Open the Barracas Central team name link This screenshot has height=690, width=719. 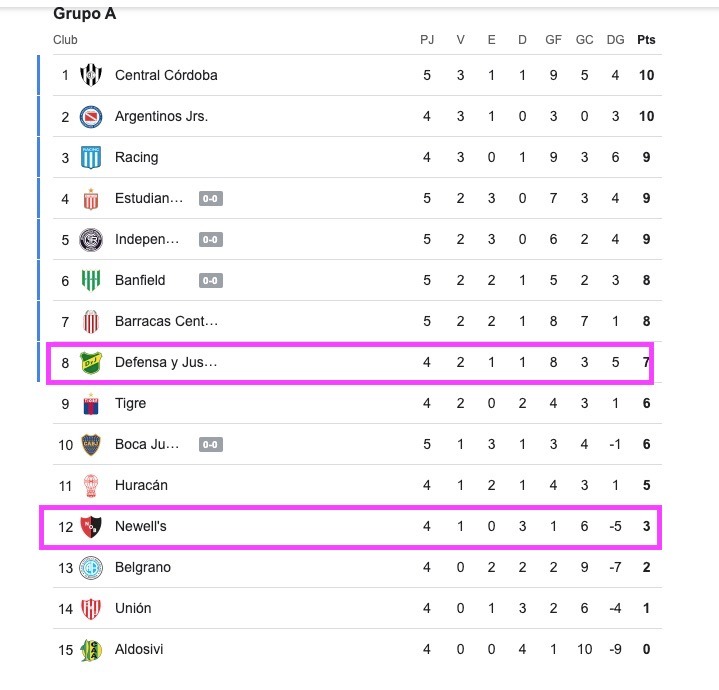pyautogui.click(x=166, y=321)
